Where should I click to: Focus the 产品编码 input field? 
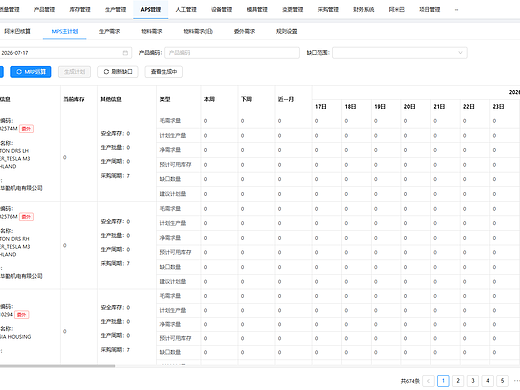pyautogui.click(x=232, y=53)
